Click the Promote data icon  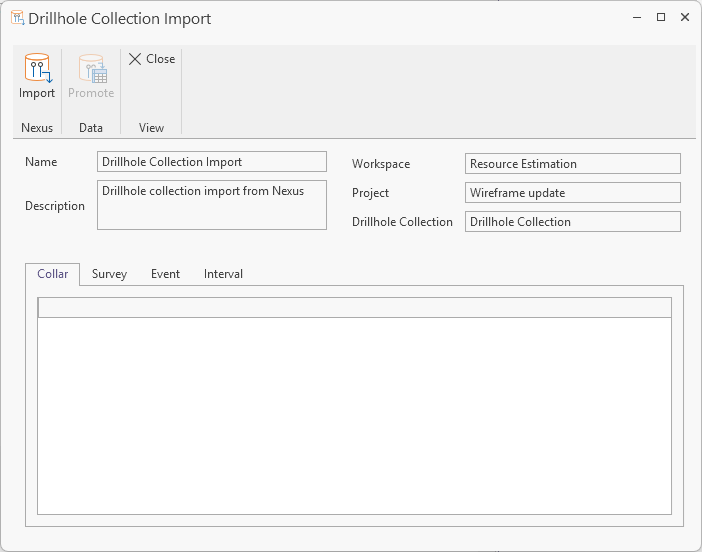tap(91, 70)
